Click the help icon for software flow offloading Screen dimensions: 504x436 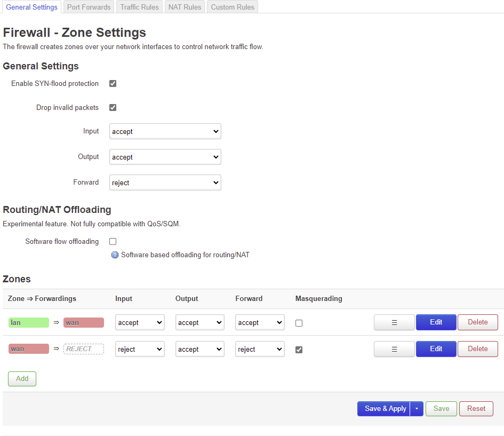pyautogui.click(x=115, y=255)
